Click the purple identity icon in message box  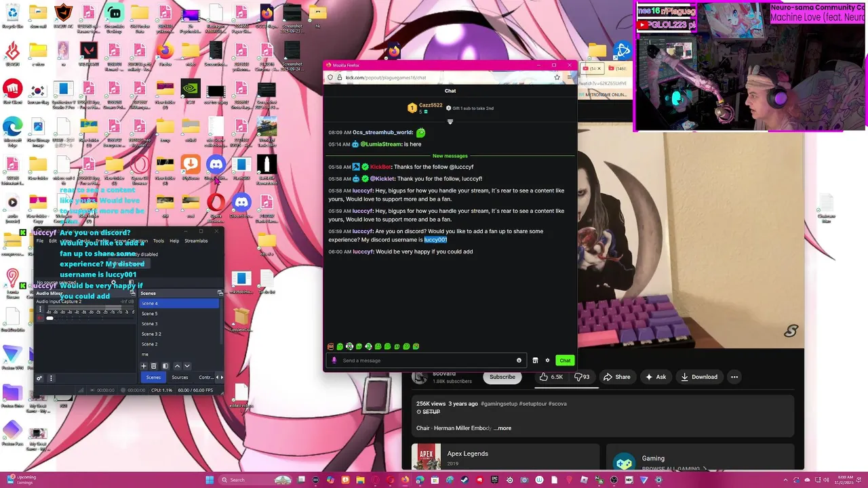point(334,361)
